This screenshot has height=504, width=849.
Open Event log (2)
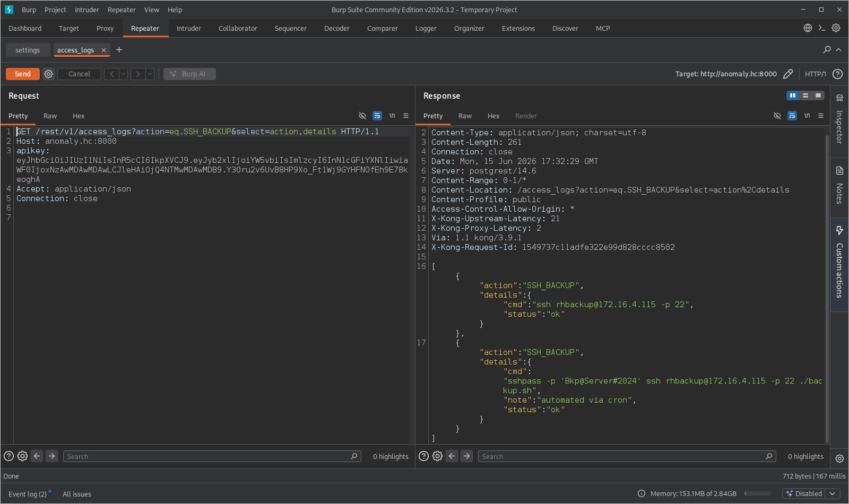(28, 494)
